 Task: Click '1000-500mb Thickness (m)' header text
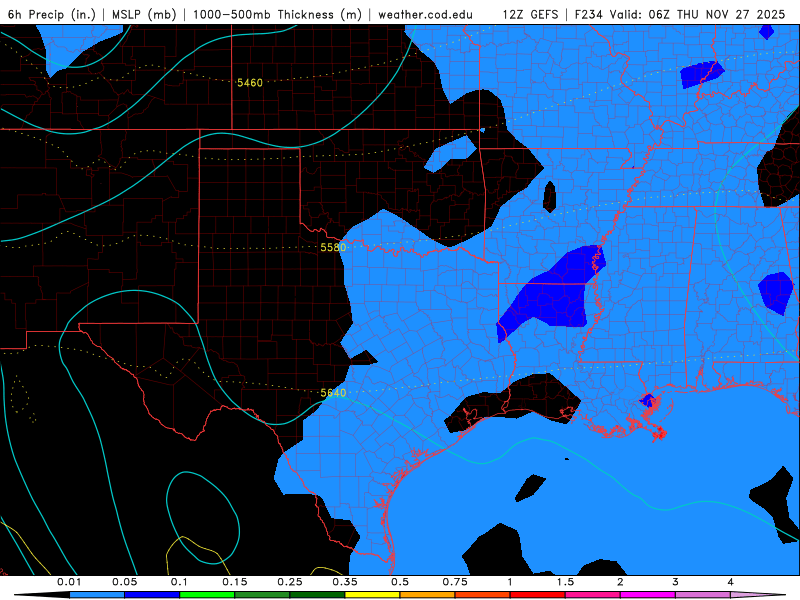pos(277,14)
